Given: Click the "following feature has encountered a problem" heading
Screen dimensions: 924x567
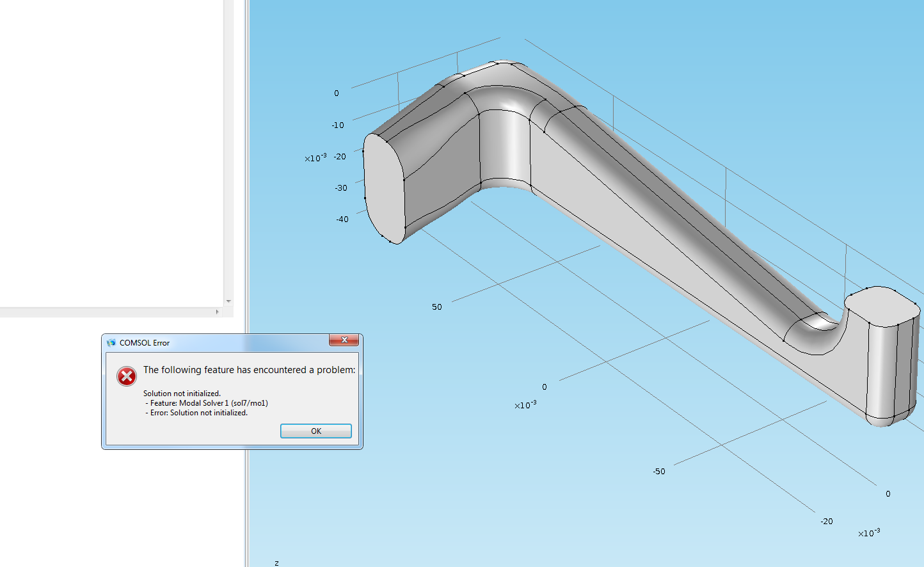Looking at the screenshot, I should click(249, 370).
